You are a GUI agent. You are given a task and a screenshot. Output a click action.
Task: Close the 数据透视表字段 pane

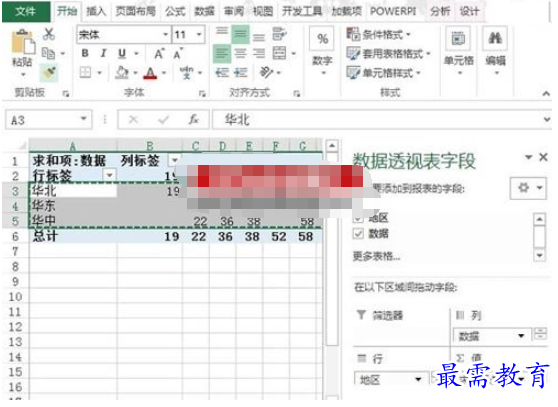pos(543,157)
